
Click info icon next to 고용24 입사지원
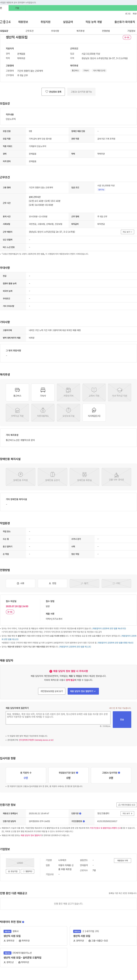[119, 773]
